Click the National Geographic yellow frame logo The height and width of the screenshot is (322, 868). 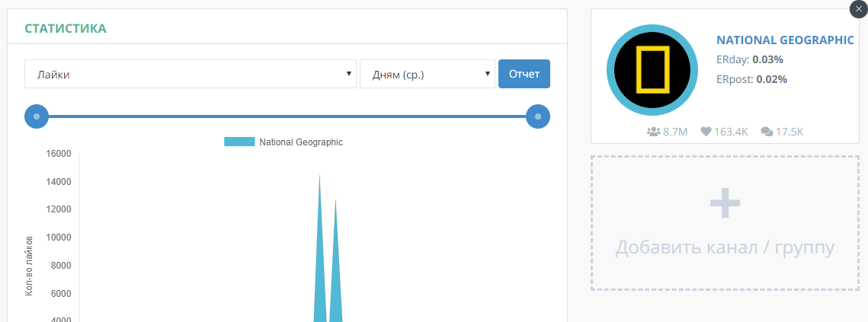tap(652, 69)
